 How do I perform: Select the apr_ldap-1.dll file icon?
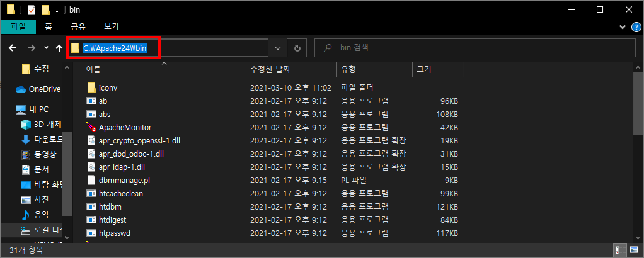pyautogui.click(x=91, y=167)
